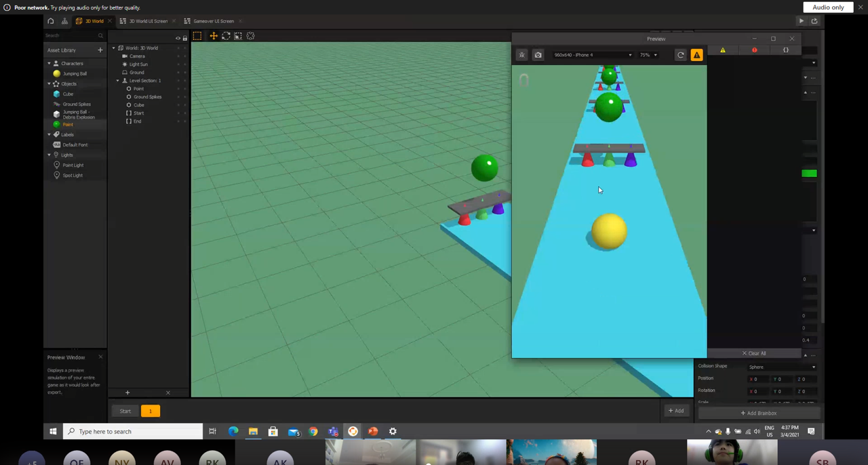This screenshot has height=465, width=868.
Task: Collapse the Objects asset group
Action: click(x=50, y=84)
